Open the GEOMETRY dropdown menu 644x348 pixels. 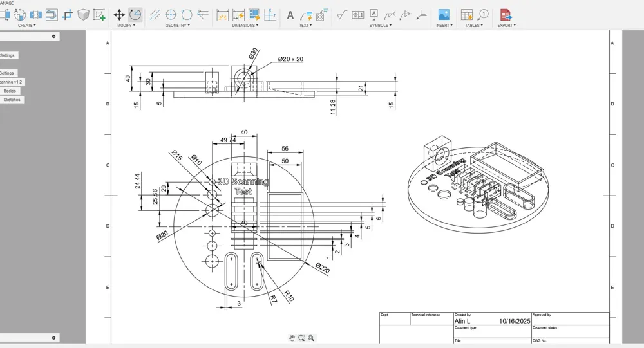(177, 26)
